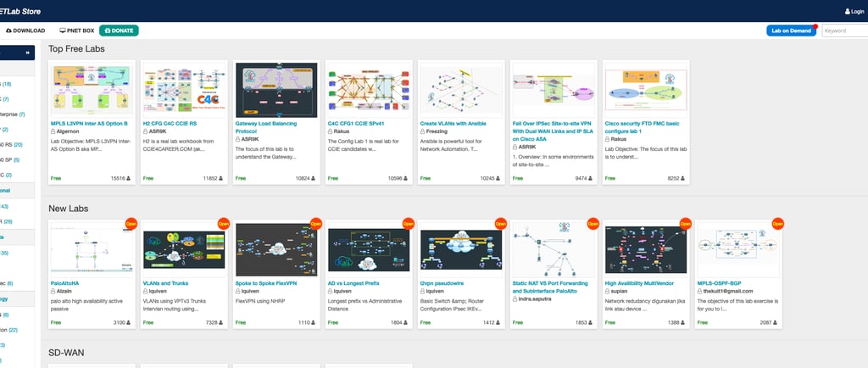Open the VLANs and Trunks lab title

click(165, 283)
